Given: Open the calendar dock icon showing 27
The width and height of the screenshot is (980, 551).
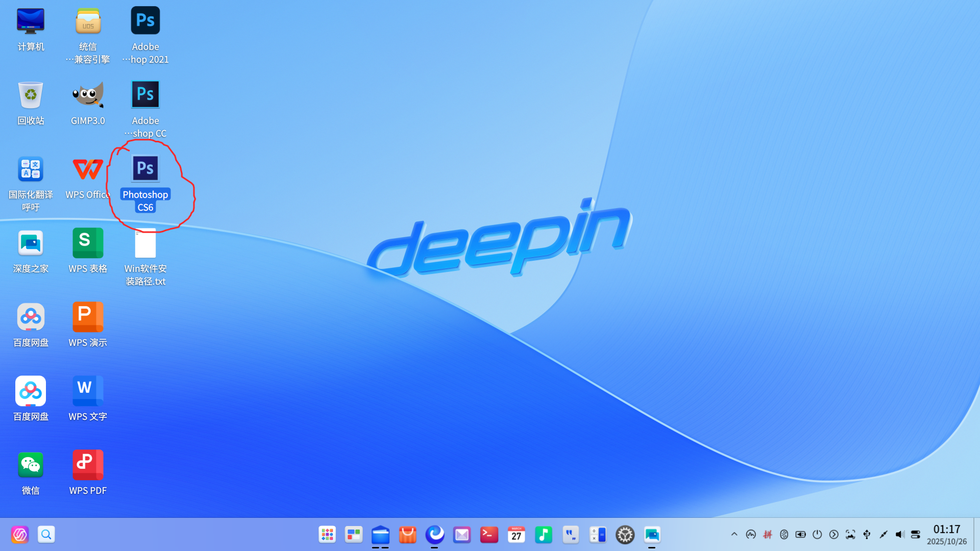Looking at the screenshot, I should [x=517, y=534].
